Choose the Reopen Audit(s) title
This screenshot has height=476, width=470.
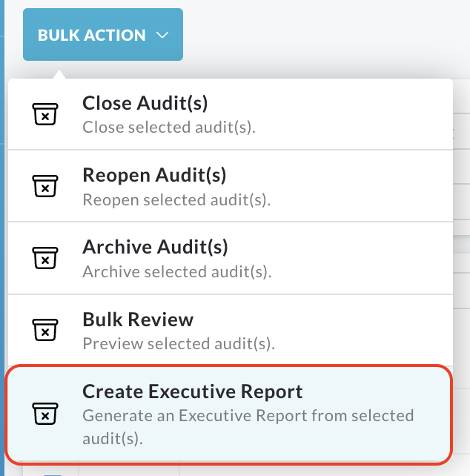tap(154, 175)
